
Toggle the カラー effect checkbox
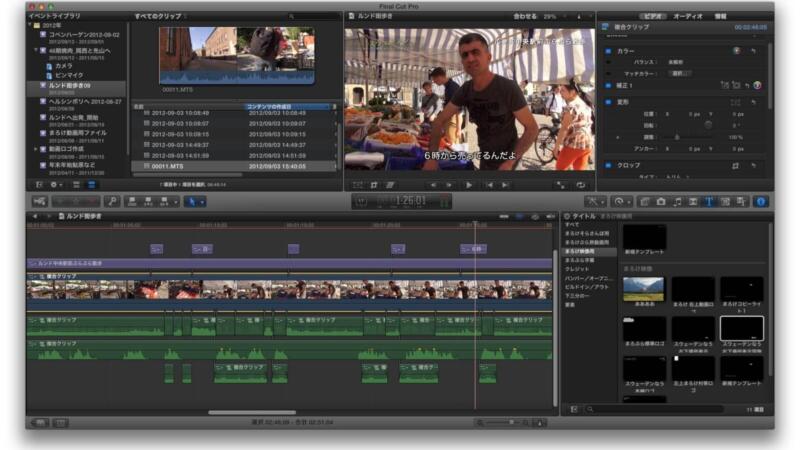[607, 50]
